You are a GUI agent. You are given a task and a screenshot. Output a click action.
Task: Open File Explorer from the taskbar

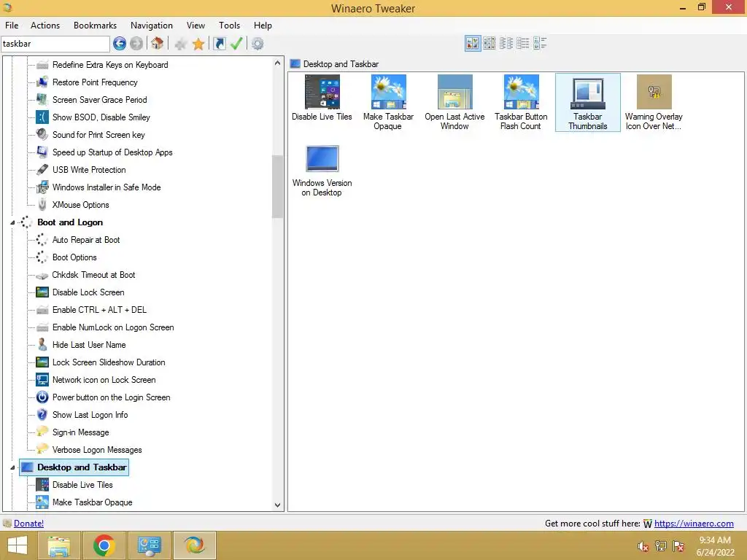pos(58,545)
